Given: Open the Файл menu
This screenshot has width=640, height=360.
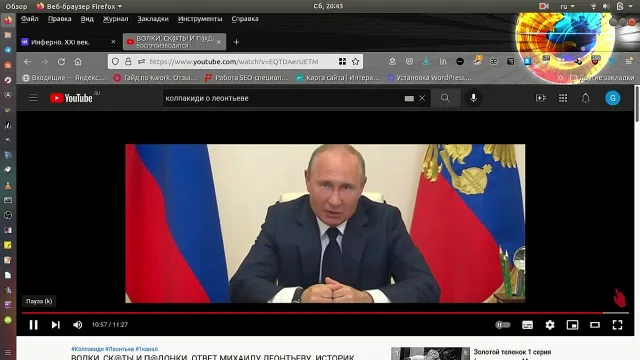Looking at the screenshot, I should tap(29, 19).
